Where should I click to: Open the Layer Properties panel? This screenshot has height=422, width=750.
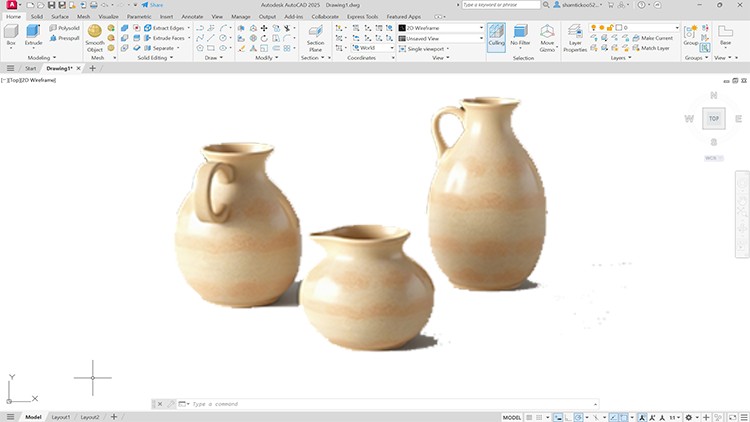point(575,36)
